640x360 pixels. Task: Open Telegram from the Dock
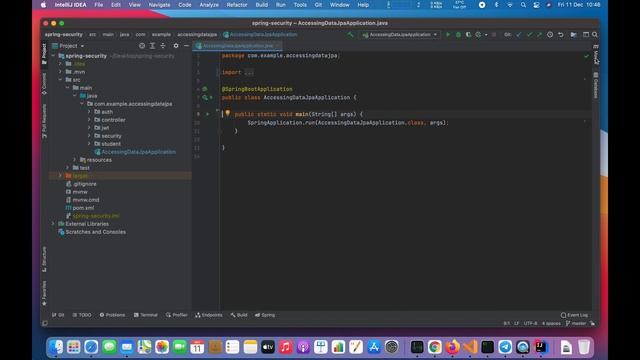coord(505,347)
